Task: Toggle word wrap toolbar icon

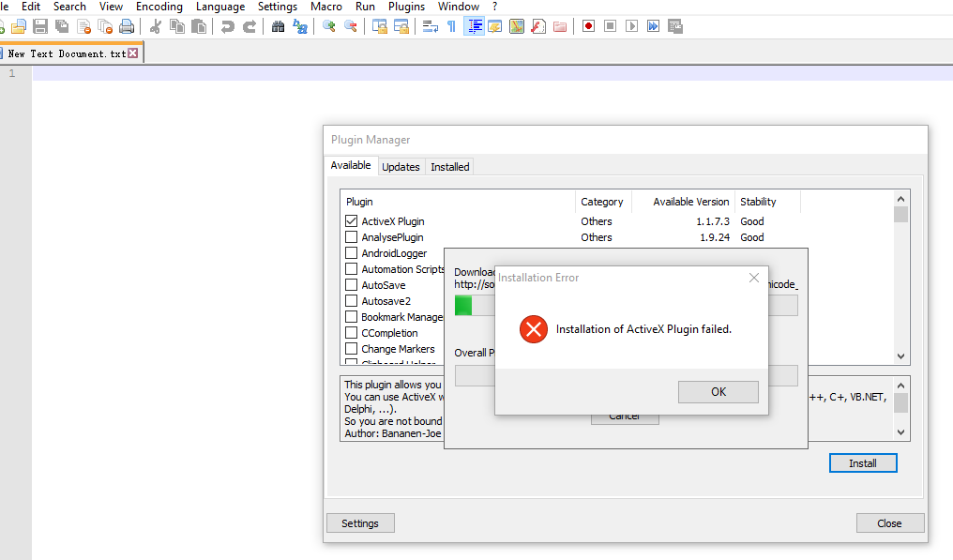Action: tap(431, 27)
